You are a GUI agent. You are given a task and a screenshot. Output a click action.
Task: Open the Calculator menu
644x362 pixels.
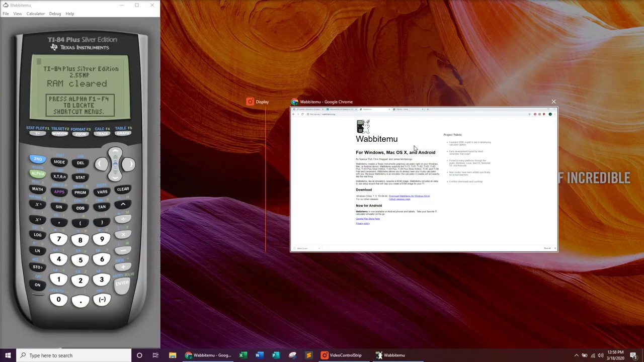coord(35,14)
